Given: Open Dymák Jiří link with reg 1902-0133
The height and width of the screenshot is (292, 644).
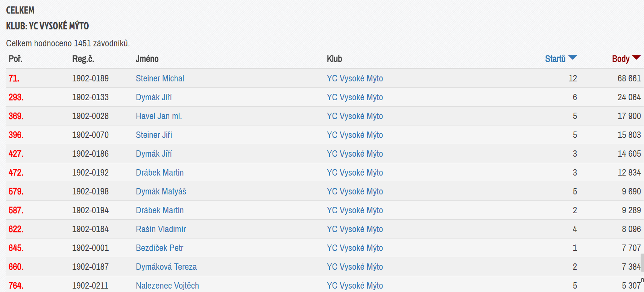Looking at the screenshot, I should tap(154, 97).
